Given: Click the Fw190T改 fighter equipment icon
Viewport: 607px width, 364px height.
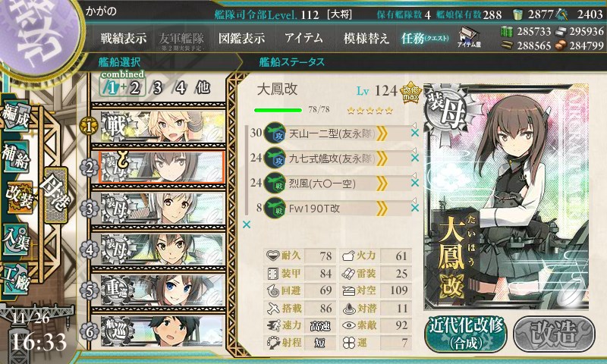Looking at the screenshot, I should [x=275, y=209].
